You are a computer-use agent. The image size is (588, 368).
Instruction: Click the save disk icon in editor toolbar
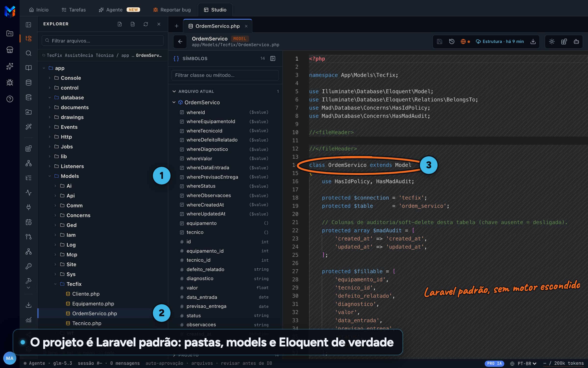(440, 41)
